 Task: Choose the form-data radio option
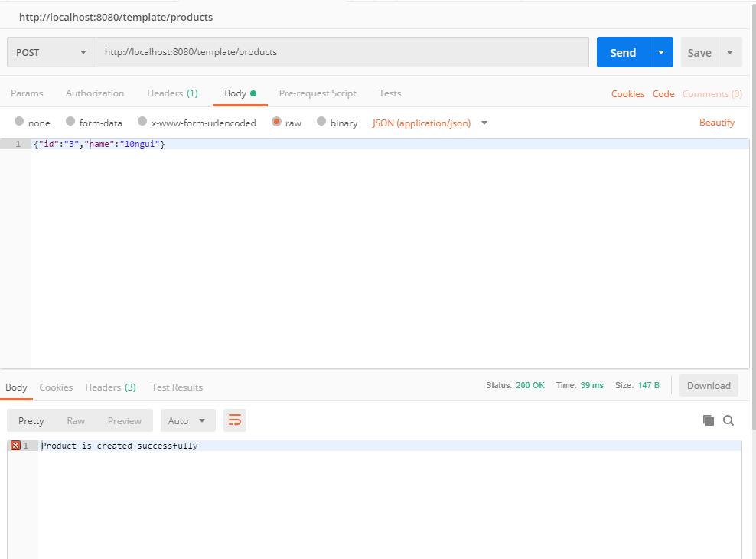pos(70,122)
